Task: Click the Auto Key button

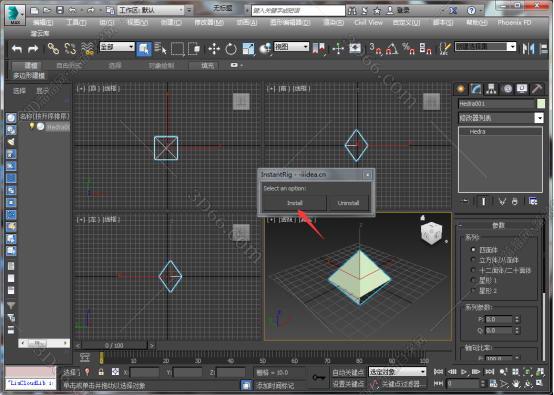Action: [348, 372]
